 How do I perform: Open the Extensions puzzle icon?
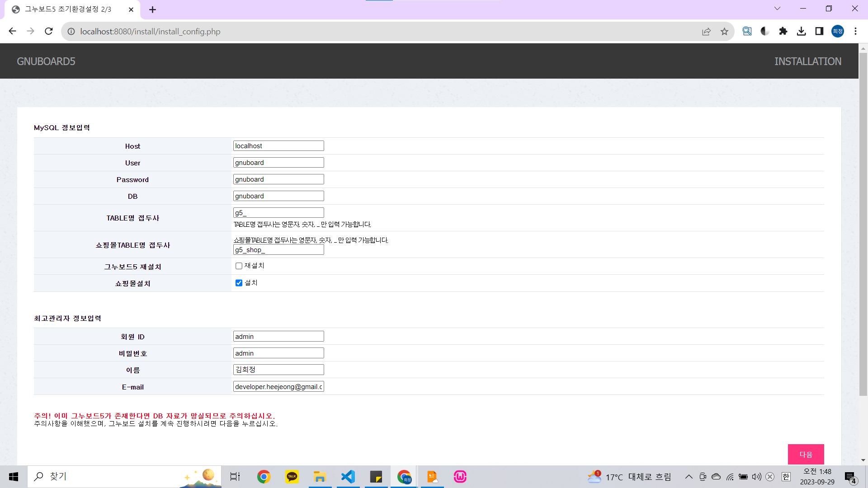783,31
